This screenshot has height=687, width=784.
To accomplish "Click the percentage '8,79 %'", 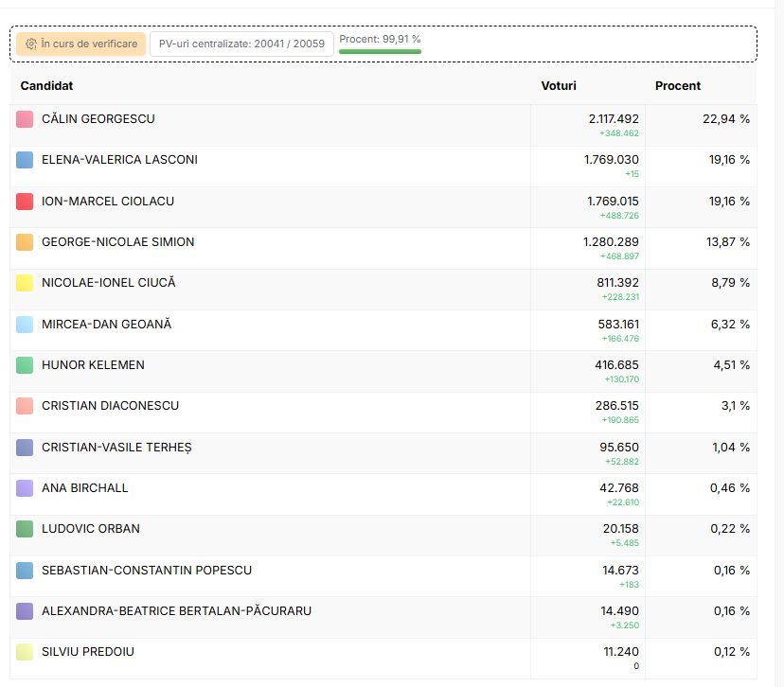I will click(730, 282).
